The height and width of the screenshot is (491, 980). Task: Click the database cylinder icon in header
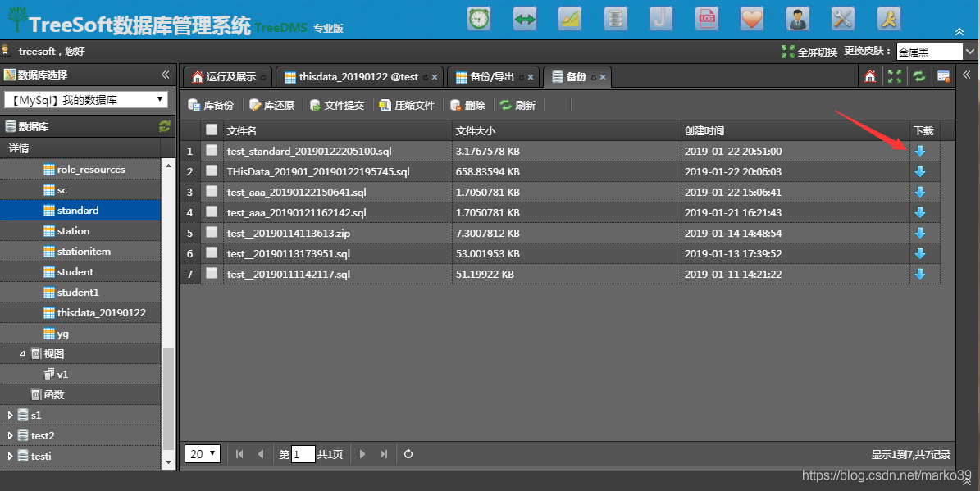[x=616, y=19]
